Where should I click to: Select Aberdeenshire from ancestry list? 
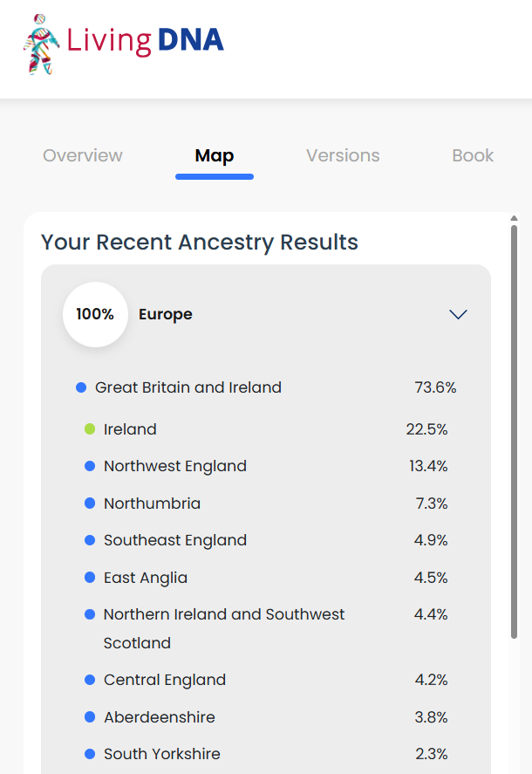point(266,716)
